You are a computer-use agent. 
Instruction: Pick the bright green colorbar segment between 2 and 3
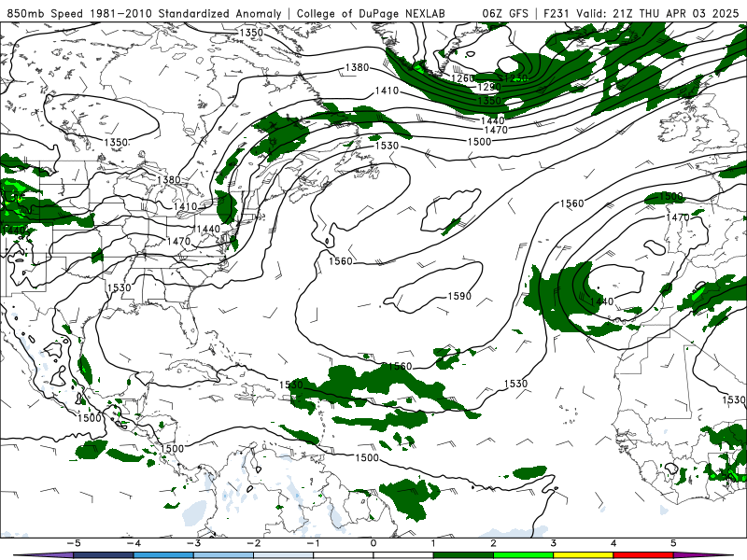[523, 555]
